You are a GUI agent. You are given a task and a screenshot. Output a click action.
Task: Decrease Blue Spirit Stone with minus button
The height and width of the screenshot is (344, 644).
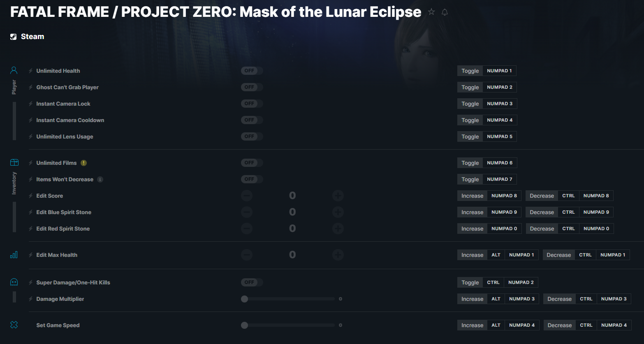pos(247,212)
